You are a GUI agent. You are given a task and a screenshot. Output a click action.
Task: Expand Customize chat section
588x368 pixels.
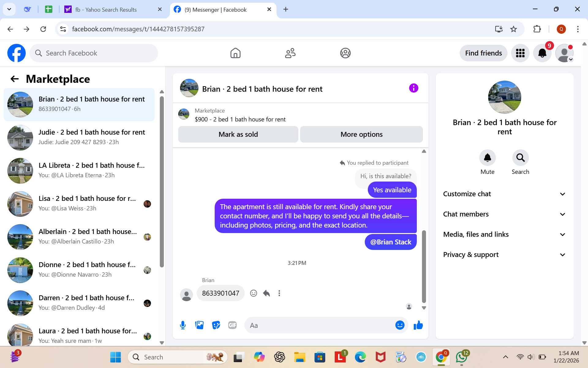point(504,194)
